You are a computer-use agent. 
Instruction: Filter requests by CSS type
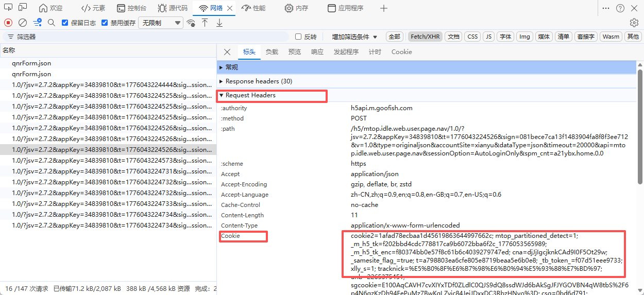[472, 37]
